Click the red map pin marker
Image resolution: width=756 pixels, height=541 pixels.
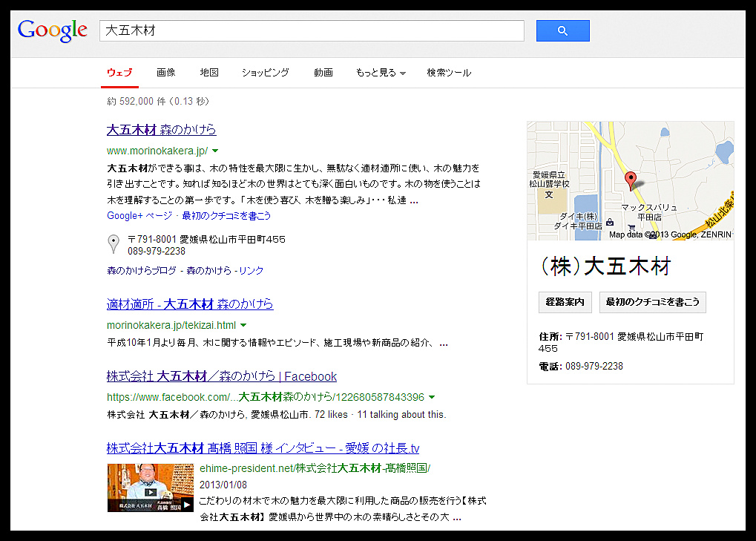631,180
